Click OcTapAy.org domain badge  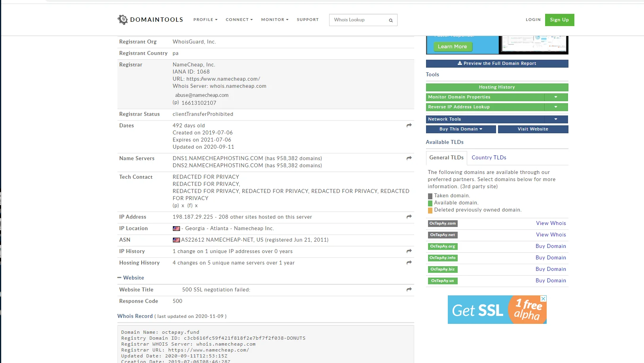[443, 246]
